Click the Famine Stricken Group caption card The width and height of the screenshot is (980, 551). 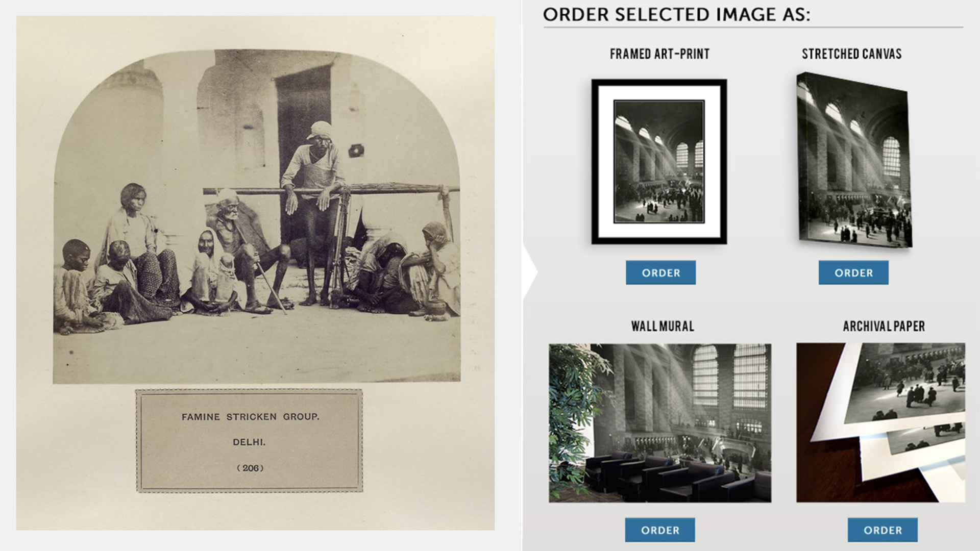tap(249, 441)
